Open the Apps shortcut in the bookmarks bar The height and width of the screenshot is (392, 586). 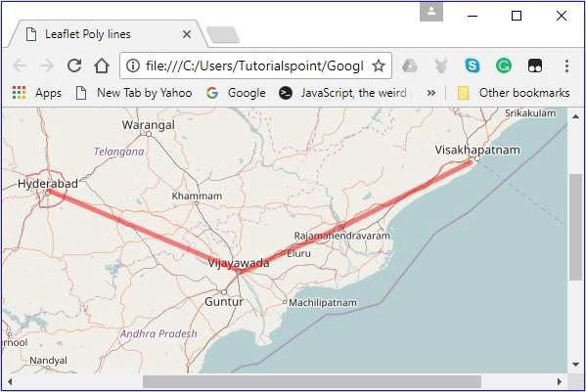36,93
